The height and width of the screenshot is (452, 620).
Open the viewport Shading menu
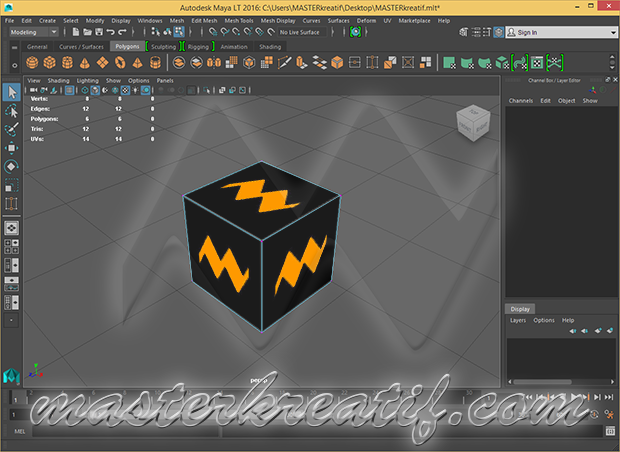coord(59,80)
